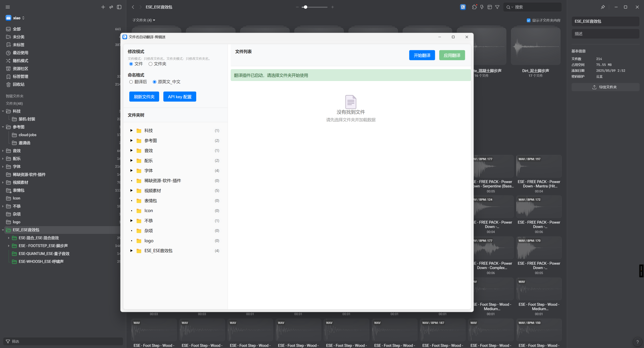
Task: Click the 开始翻译 button
Action: tap(422, 55)
